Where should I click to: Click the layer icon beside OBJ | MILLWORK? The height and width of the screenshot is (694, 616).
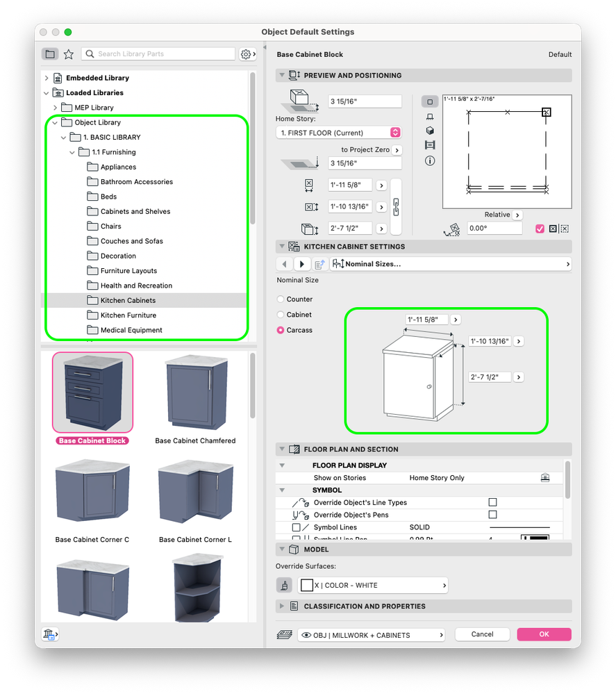[x=285, y=635]
